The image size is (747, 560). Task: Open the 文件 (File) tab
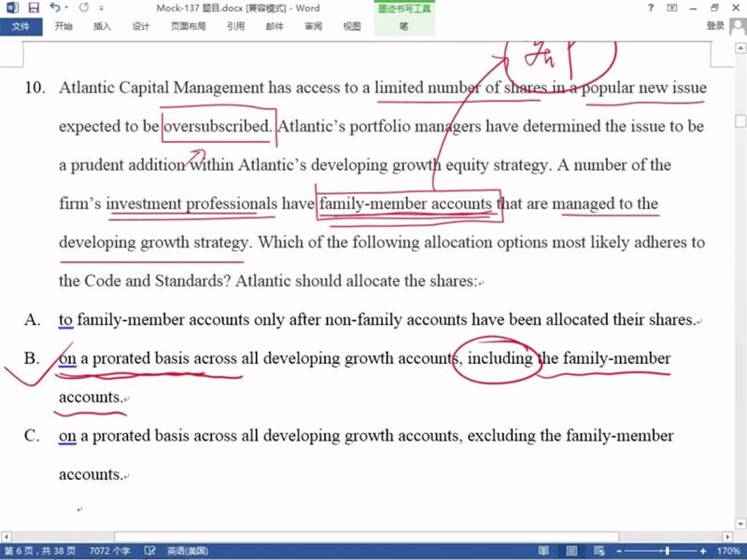click(x=21, y=26)
